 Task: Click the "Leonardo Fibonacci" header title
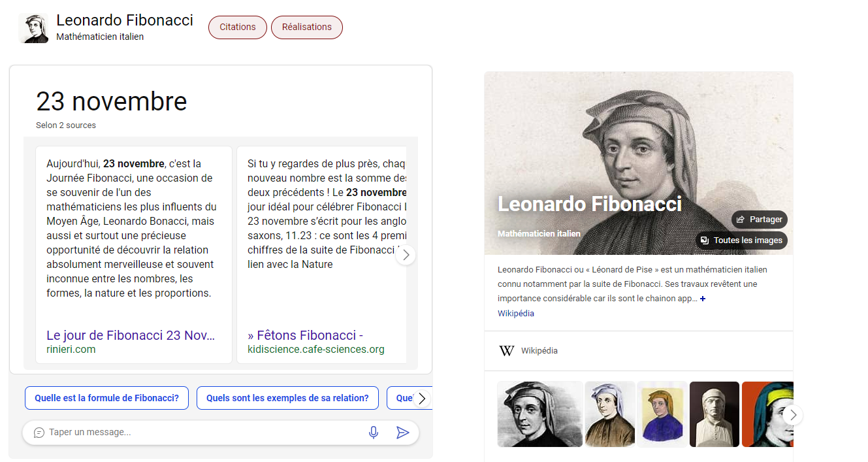coord(125,20)
